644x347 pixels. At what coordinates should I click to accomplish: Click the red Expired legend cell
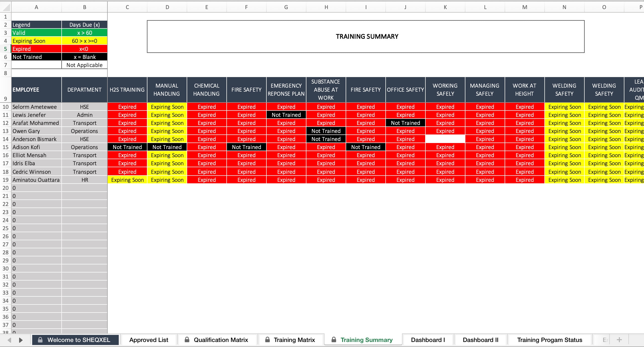[x=36, y=49]
